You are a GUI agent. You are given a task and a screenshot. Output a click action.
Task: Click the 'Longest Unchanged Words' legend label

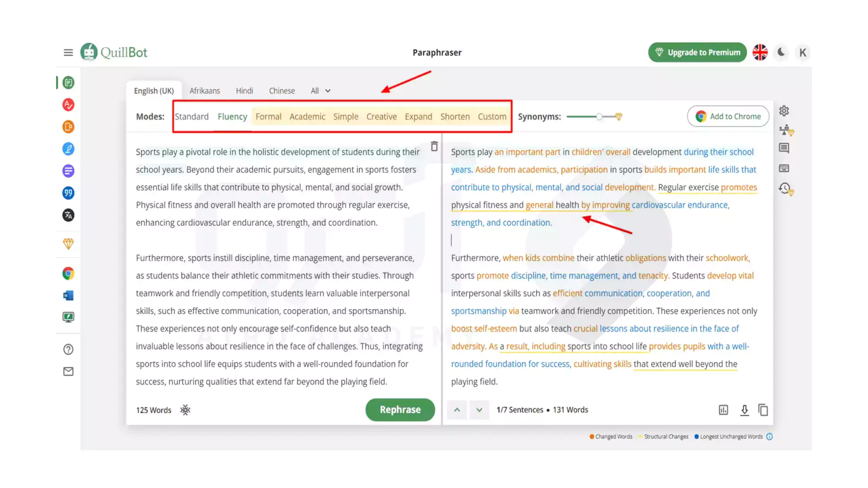(731, 436)
